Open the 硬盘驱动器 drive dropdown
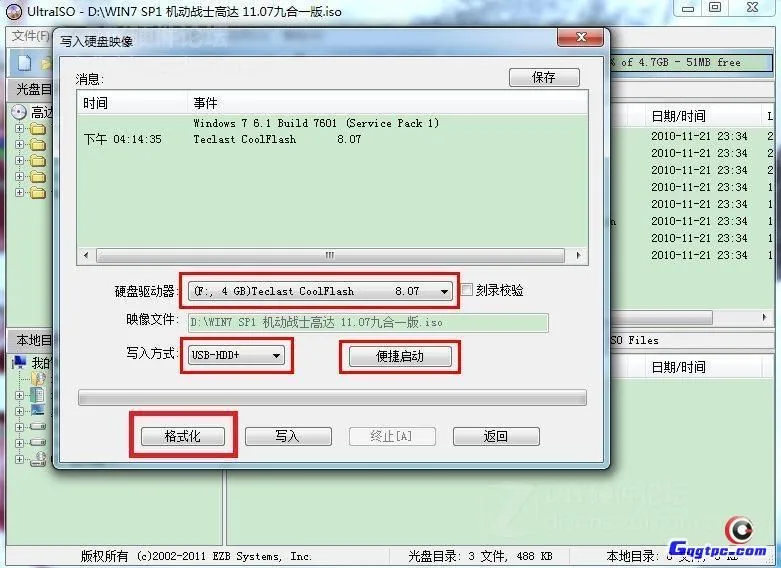The height and width of the screenshot is (568, 781). pyautogui.click(x=320, y=291)
